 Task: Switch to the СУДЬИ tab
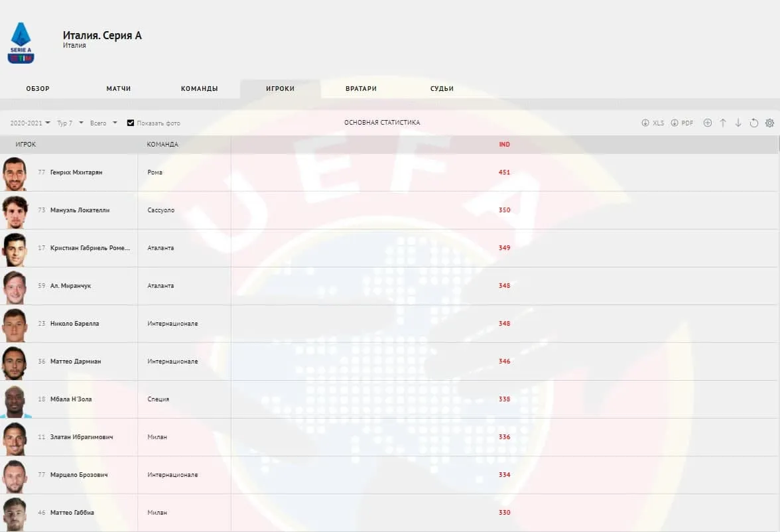(x=442, y=89)
